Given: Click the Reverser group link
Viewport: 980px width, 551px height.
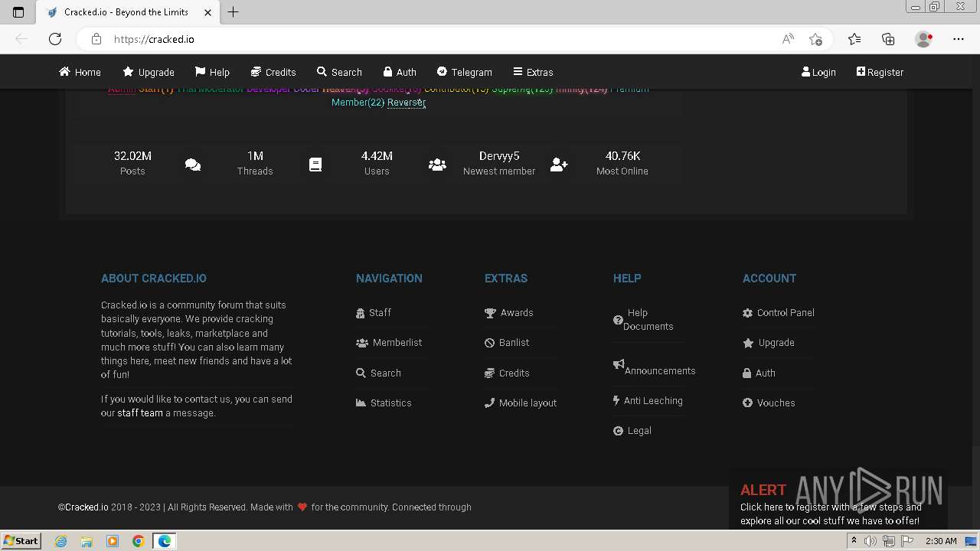Looking at the screenshot, I should (x=407, y=103).
